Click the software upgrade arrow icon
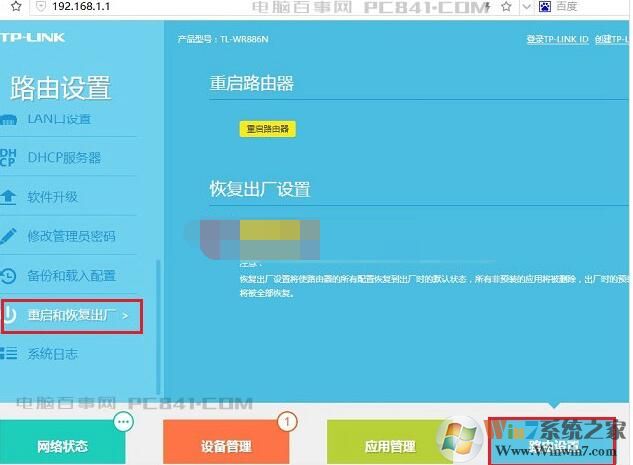This screenshot has width=633, height=465. coord(8,197)
